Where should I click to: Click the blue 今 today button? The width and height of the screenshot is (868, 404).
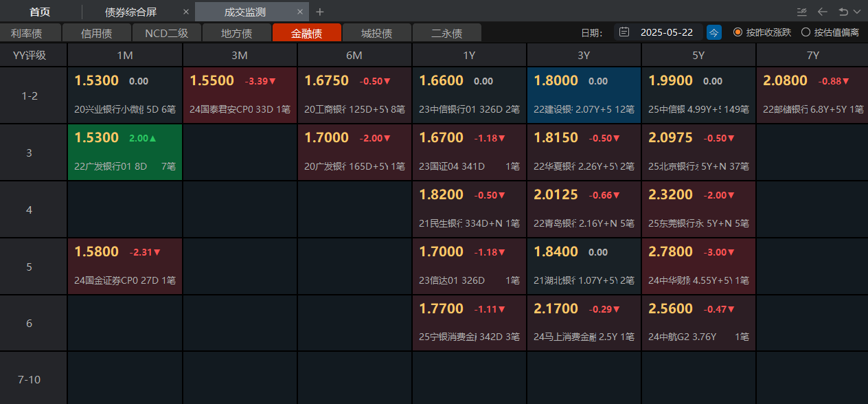pyautogui.click(x=714, y=32)
